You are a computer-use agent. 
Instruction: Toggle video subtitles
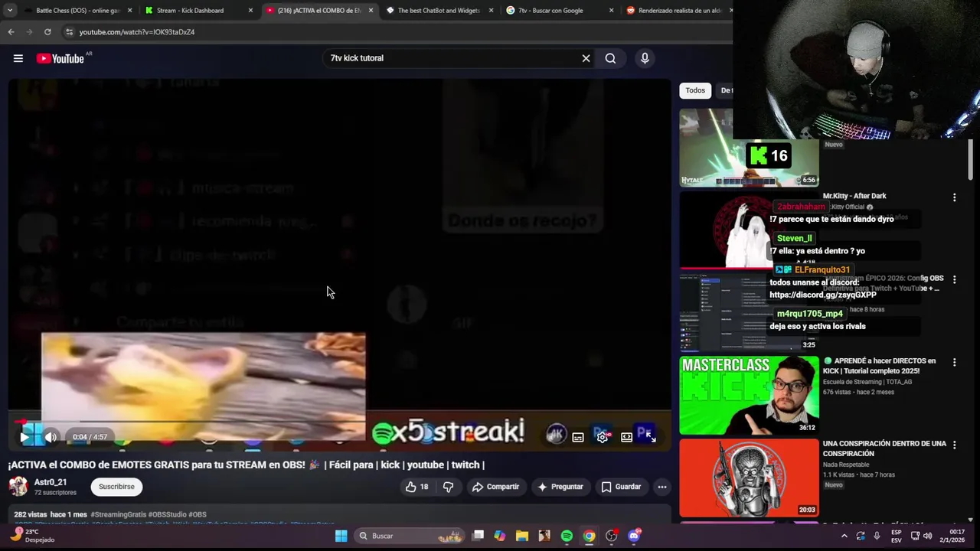point(578,437)
